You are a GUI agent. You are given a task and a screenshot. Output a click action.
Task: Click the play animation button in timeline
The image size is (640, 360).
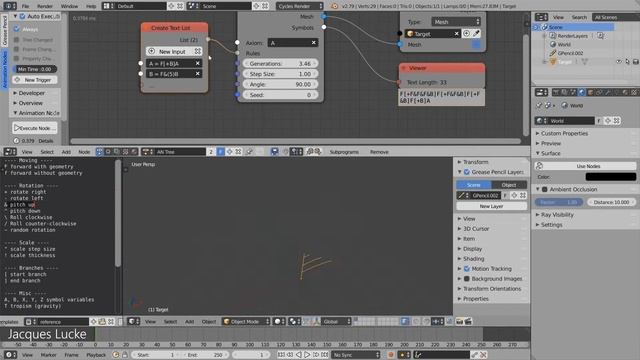(x=307, y=355)
